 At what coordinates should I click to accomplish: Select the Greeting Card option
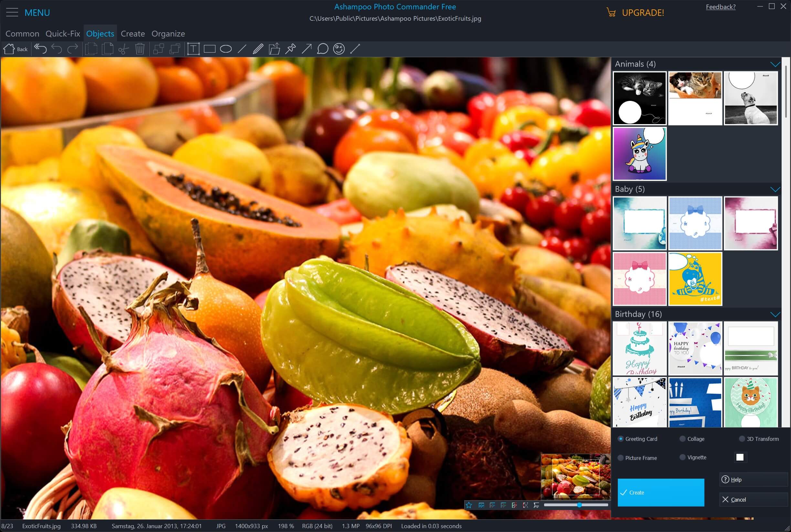(x=621, y=439)
